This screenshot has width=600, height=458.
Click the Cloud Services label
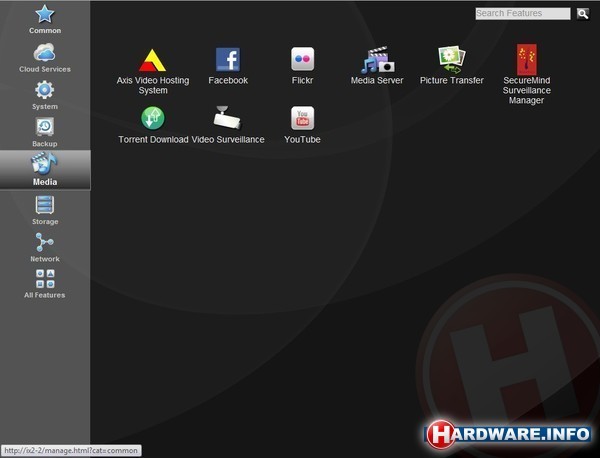(45, 69)
